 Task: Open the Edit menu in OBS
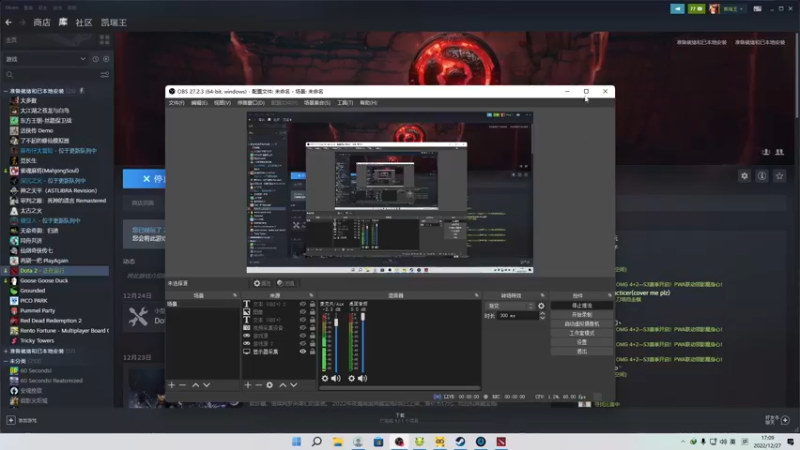199,103
